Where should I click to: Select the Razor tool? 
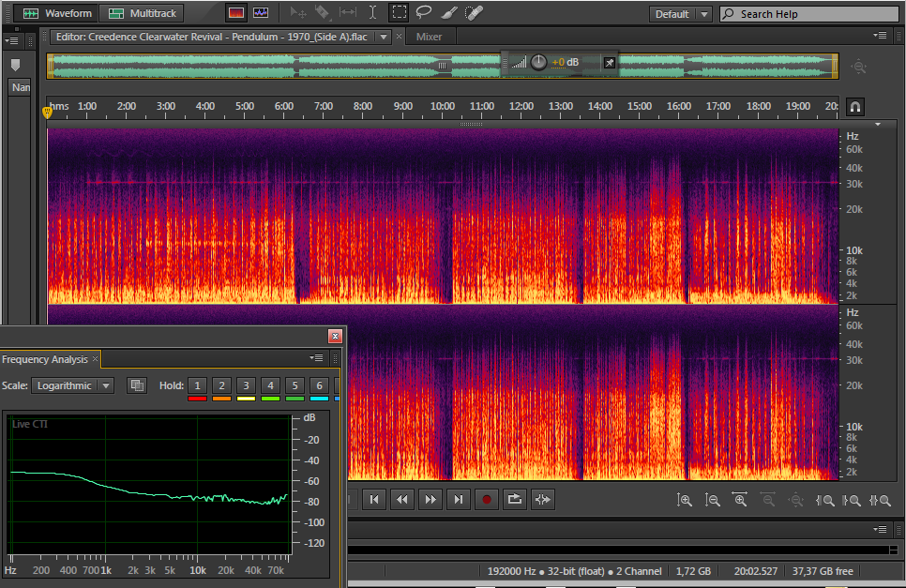[323, 13]
